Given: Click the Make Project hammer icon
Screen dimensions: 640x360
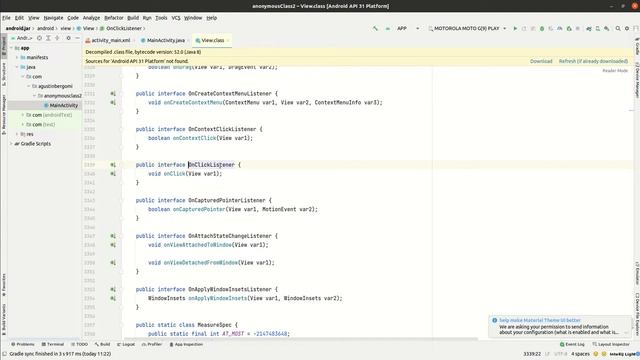Looking at the screenshot, I should [375, 29].
